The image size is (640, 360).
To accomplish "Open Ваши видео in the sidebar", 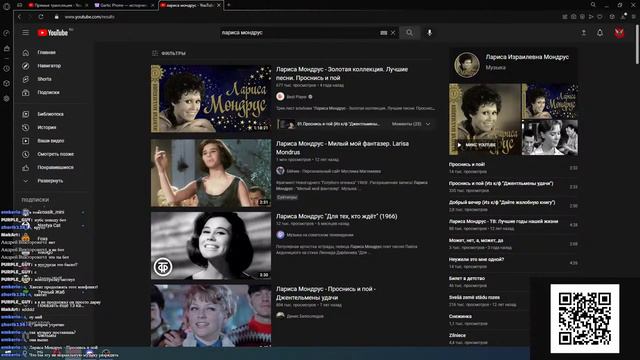I will tap(52, 141).
